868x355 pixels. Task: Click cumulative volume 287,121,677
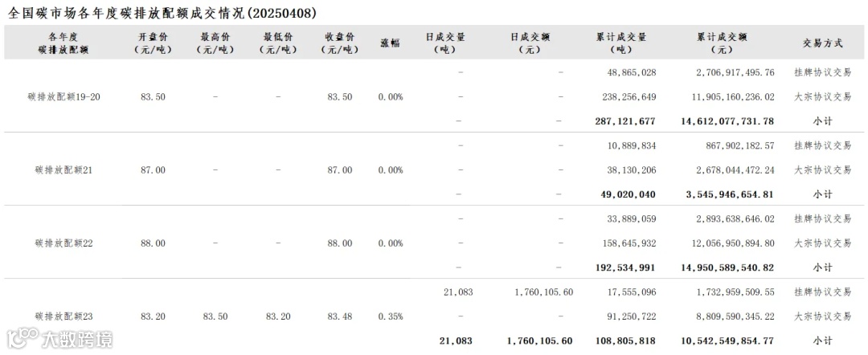[625, 121]
